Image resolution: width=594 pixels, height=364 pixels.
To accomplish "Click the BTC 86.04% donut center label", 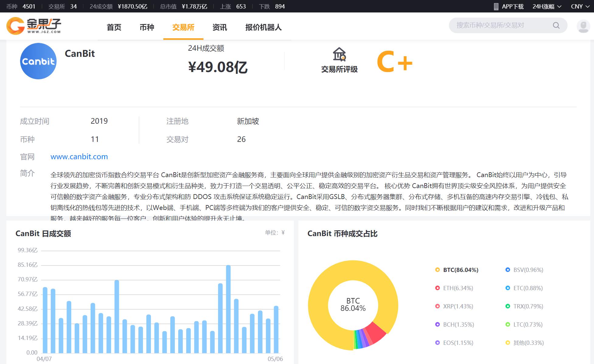I will 353,304.
